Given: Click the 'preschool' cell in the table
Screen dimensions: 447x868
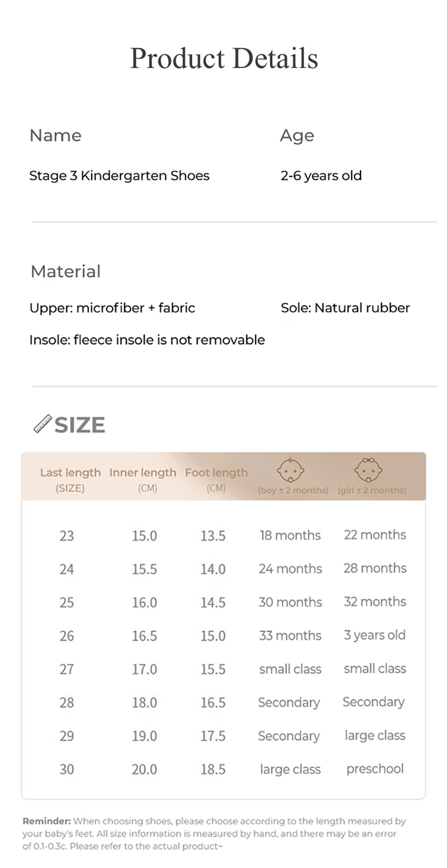Looking at the screenshot, I should tap(375, 769).
